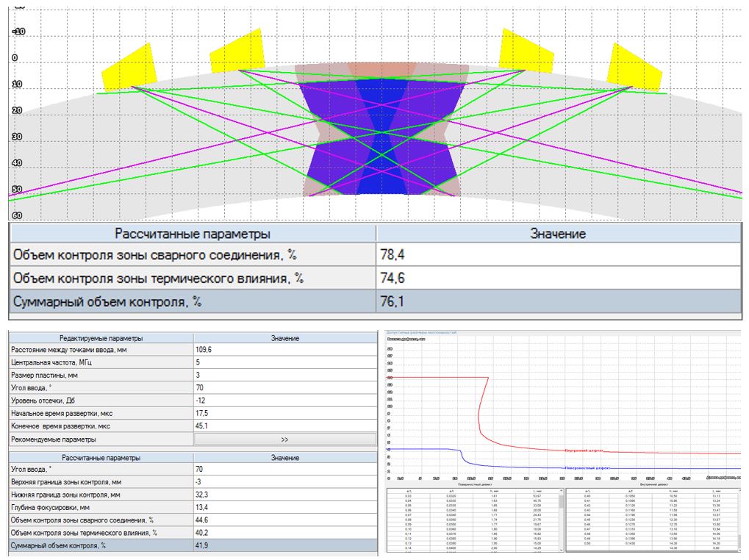Edit the Конечное время развертки value 45,1

(x=284, y=426)
